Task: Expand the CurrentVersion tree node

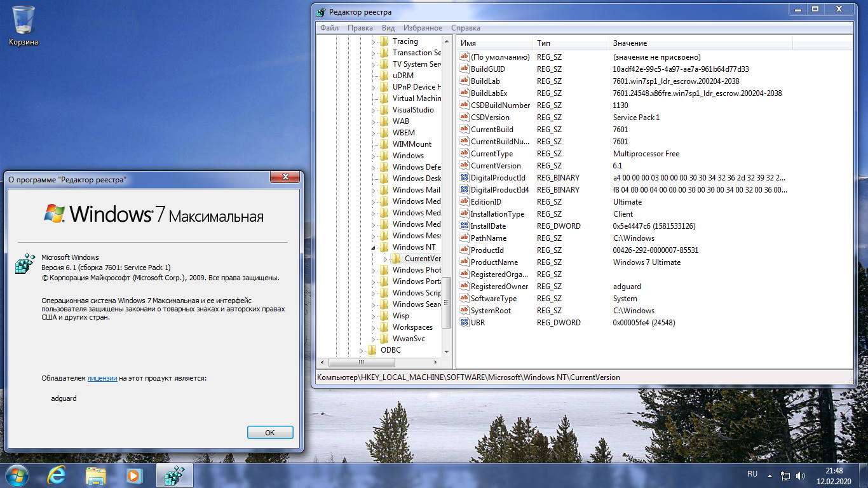Action: (x=385, y=259)
